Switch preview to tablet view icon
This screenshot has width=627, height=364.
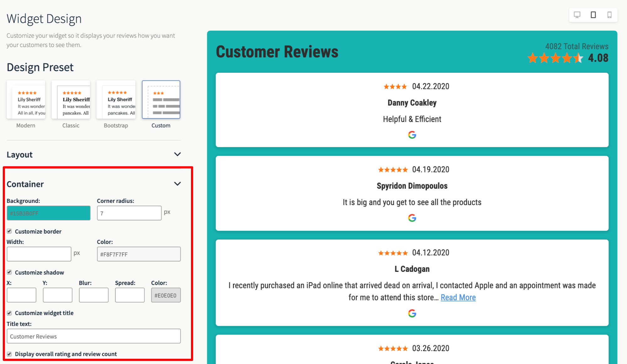(x=593, y=15)
